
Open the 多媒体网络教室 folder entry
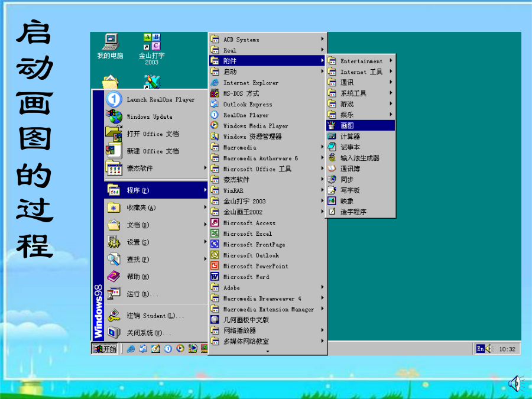click(267, 341)
